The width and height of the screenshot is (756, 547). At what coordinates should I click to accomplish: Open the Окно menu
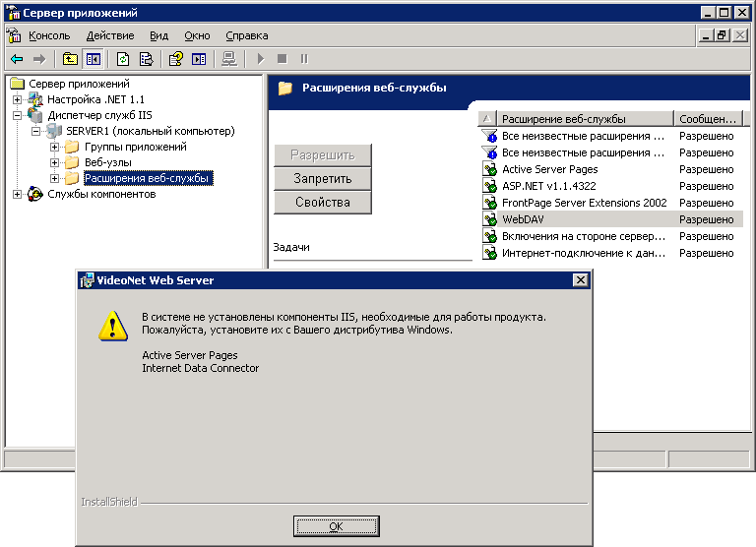click(197, 35)
